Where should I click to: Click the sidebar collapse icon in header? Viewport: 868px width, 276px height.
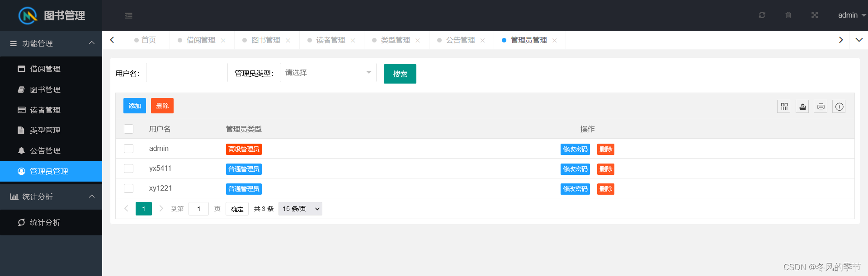pyautogui.click(x=128, y=15)
